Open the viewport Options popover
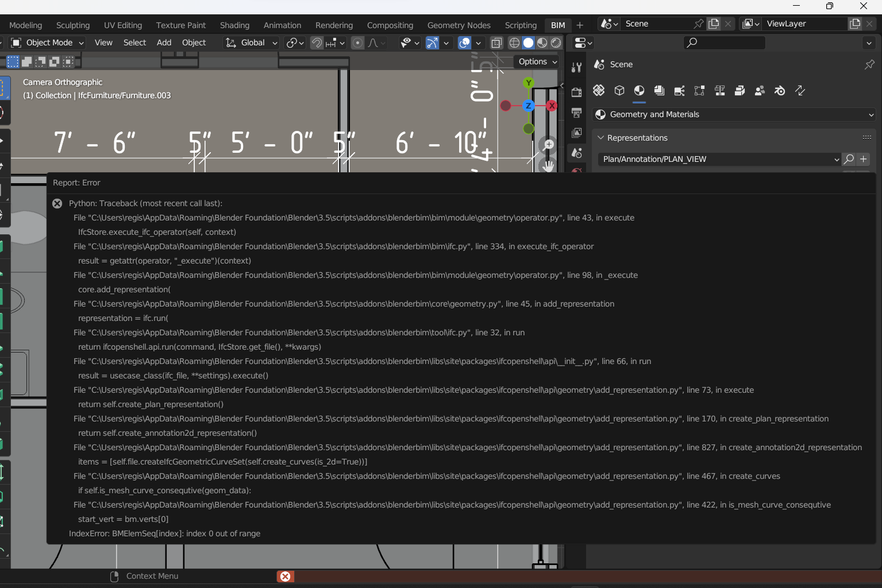Viewport: 882px width, 588px height. coord(536,61)
